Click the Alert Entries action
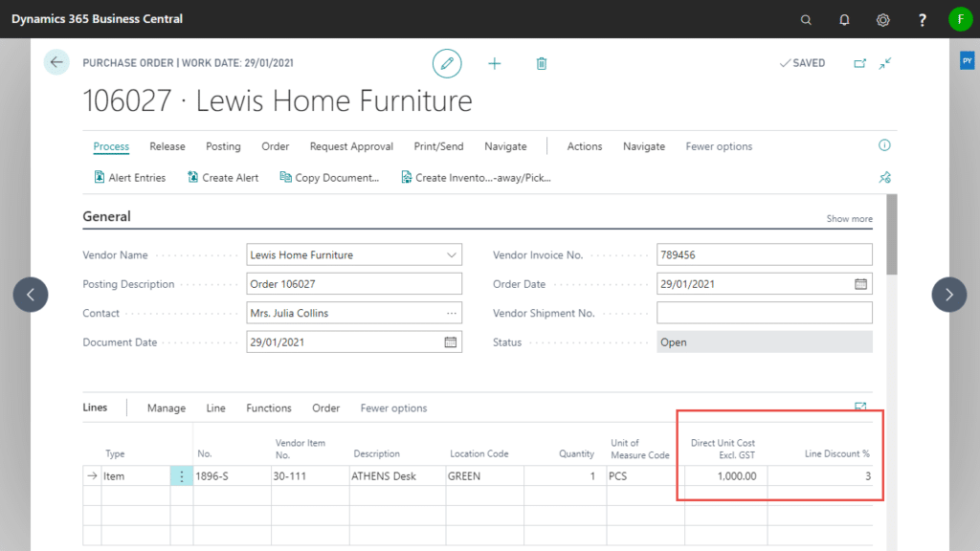The height and width of the screenshot is (551, 980). tap(129, 177)
